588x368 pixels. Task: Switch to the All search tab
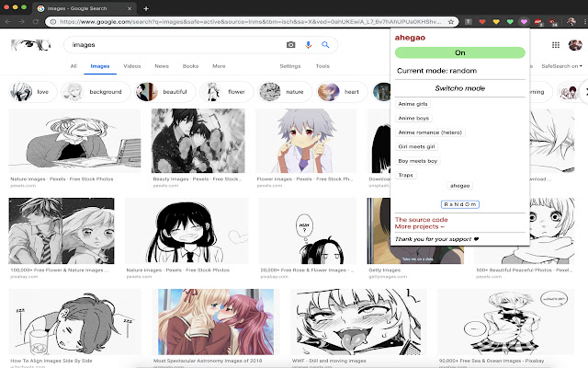(x=73, y=66)
